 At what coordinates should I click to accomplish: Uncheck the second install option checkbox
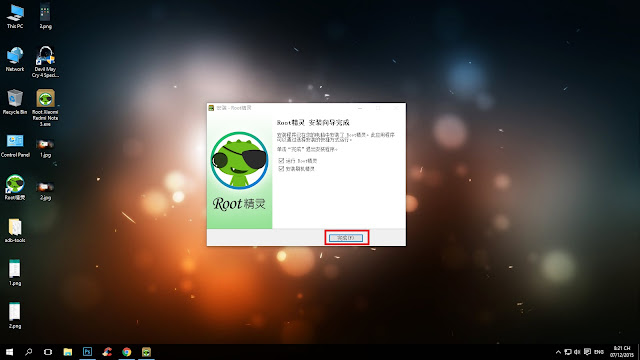(x=281, y=168)
